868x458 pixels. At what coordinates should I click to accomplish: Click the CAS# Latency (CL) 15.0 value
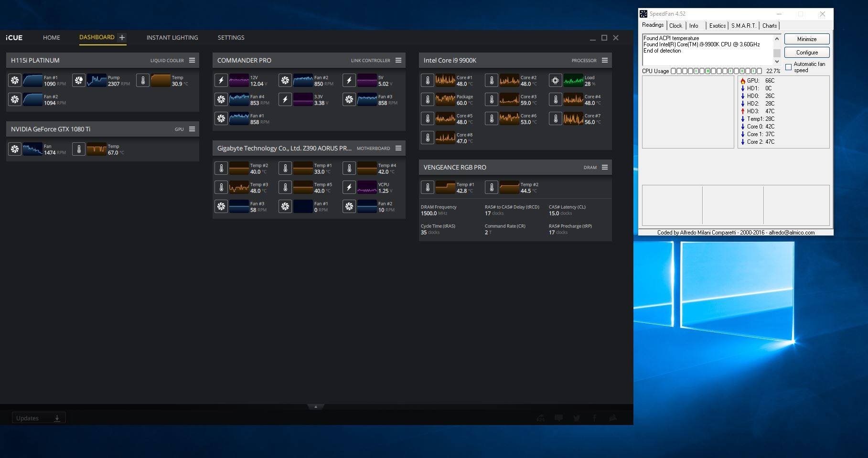(560, 213)
